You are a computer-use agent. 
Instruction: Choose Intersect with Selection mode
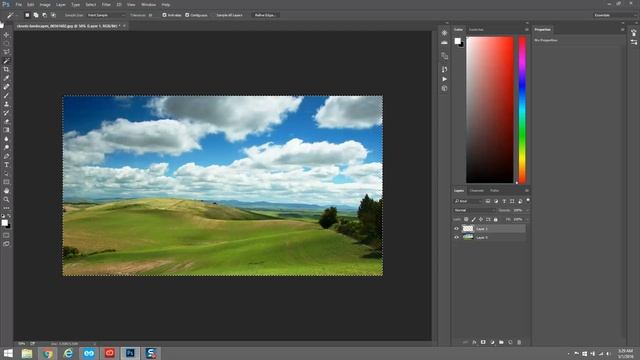[53, 15]
